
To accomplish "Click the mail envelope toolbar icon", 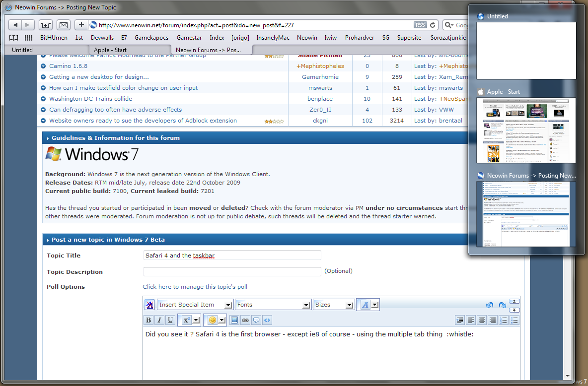I will point(63,25).
